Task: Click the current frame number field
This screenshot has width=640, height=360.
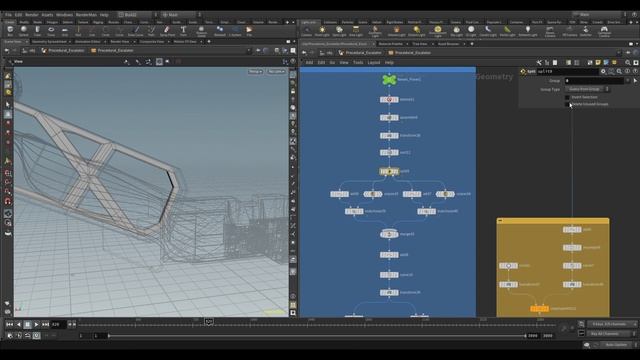Action: 58,324
